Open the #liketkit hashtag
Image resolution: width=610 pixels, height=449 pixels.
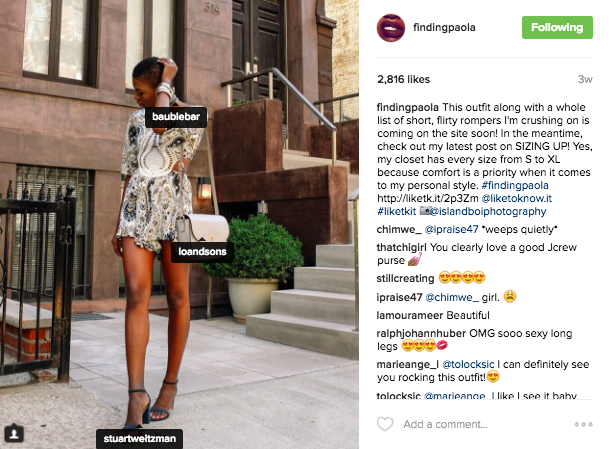click(x=396, y=211)
